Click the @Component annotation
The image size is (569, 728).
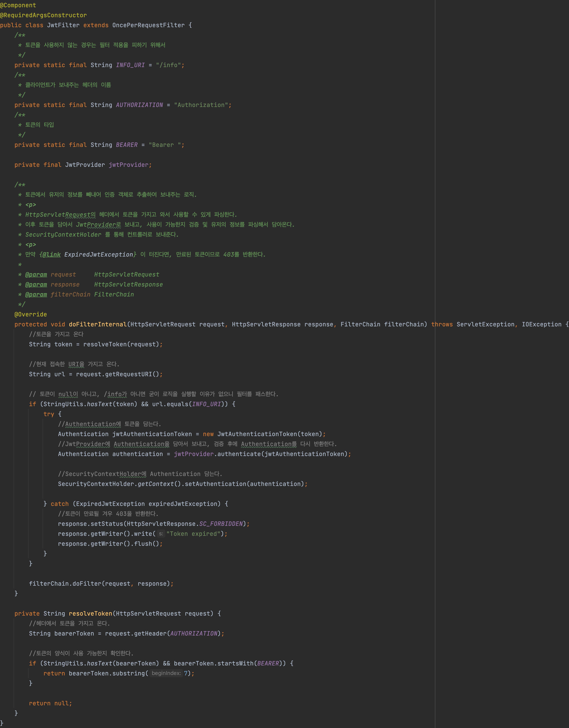18,5
